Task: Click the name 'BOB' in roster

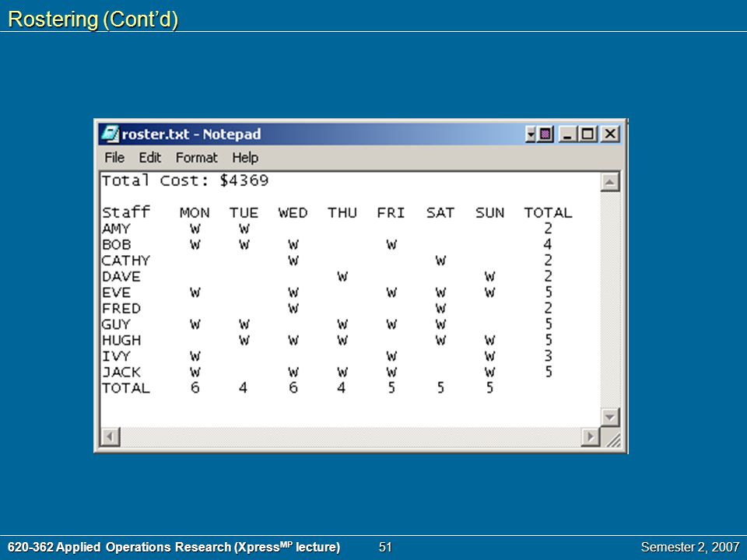Action: pyautogui.click(x=116, y=245)
